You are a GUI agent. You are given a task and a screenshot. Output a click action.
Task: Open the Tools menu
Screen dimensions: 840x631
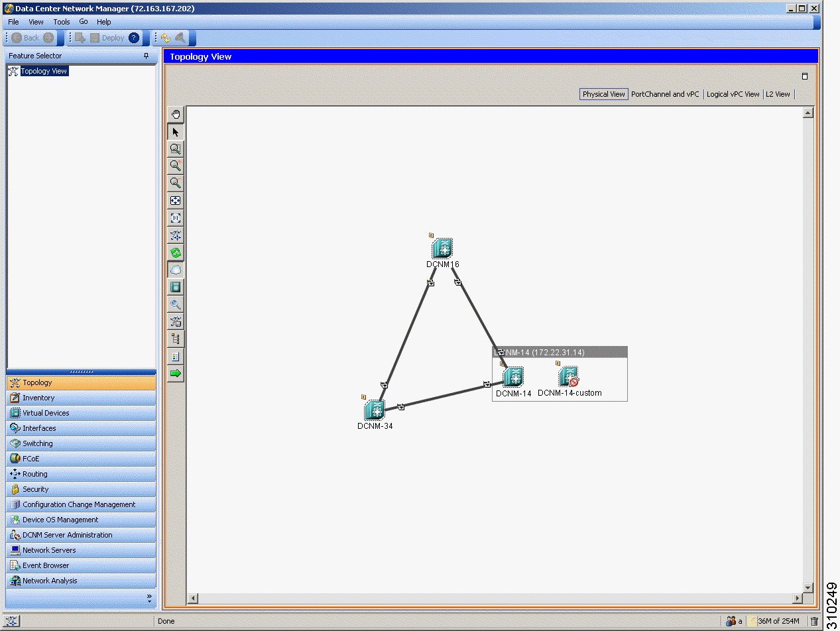tap(61, 21)
